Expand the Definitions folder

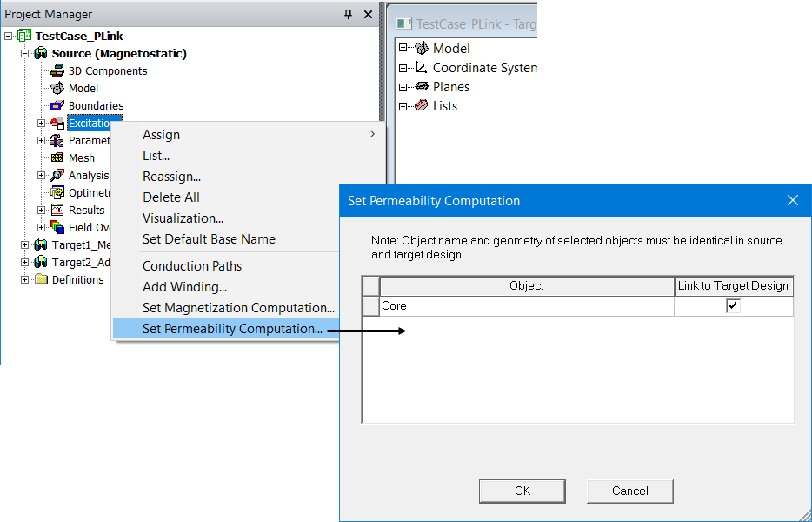(25, 280)
